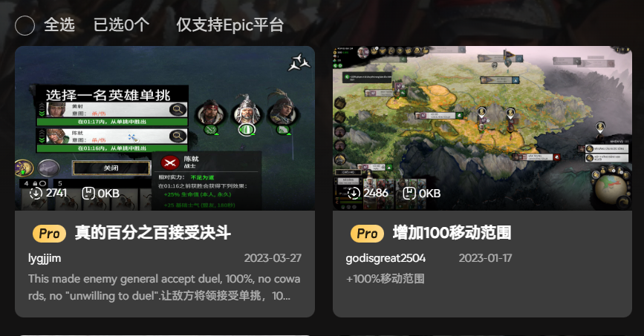Toggle the 全选 select-all circle
Viewport: 644px width, 336px height.
25,25
